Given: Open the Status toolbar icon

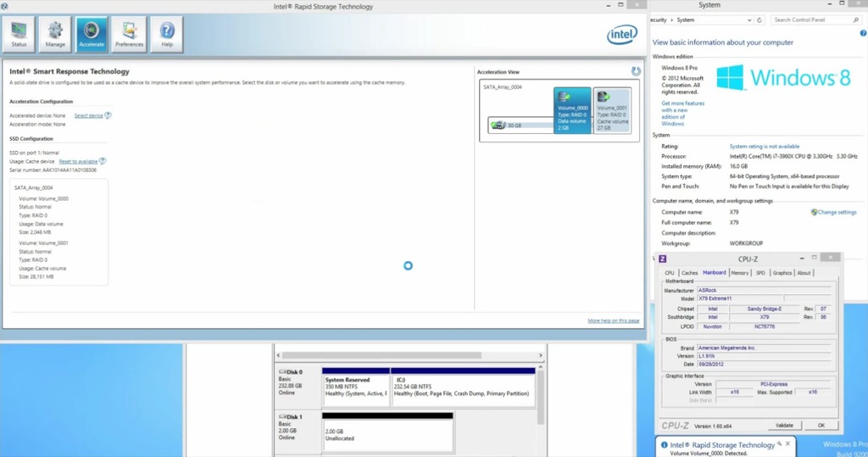Looking at the screenshot, I should tap(19, 35).
